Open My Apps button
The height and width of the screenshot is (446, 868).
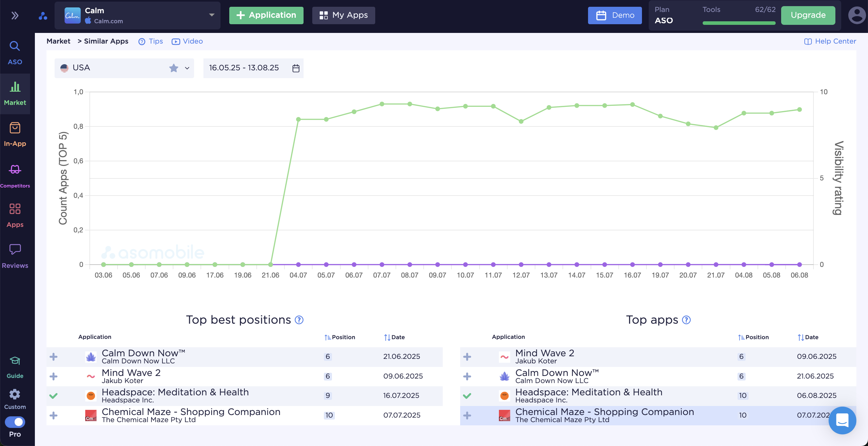click(343, 15)
